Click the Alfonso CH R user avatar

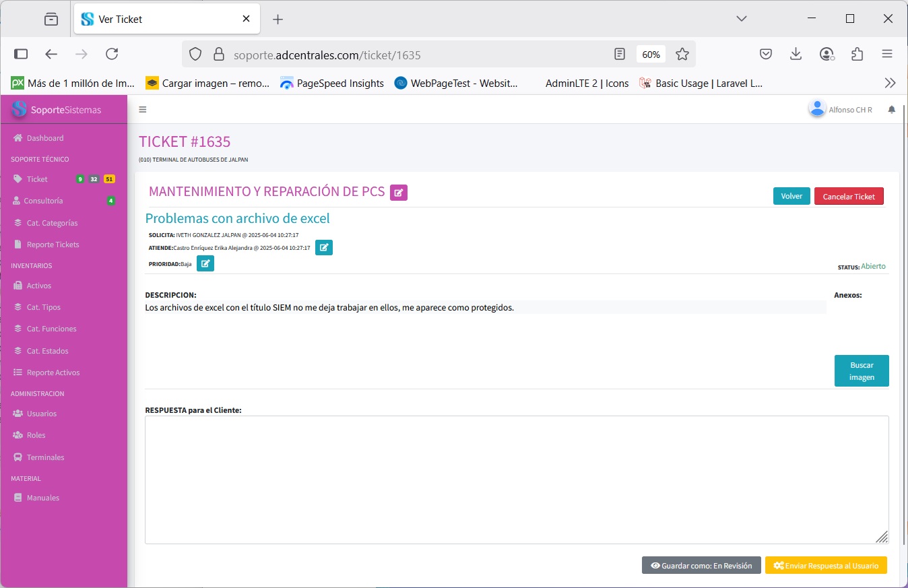pos(817,109)
